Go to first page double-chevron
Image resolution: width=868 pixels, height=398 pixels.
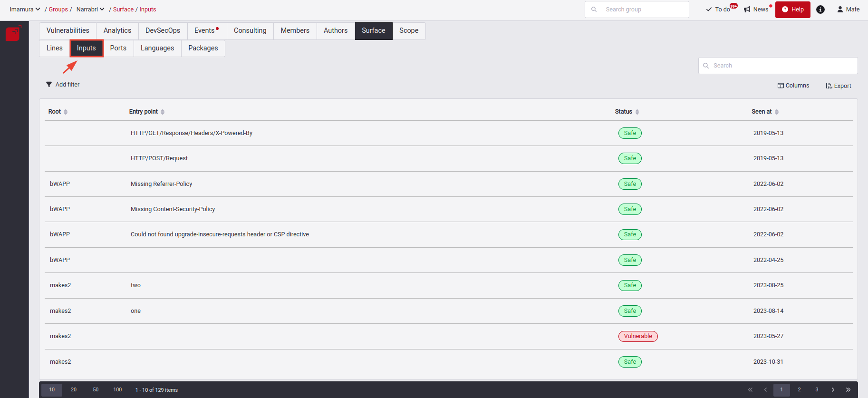coord(750,390)
